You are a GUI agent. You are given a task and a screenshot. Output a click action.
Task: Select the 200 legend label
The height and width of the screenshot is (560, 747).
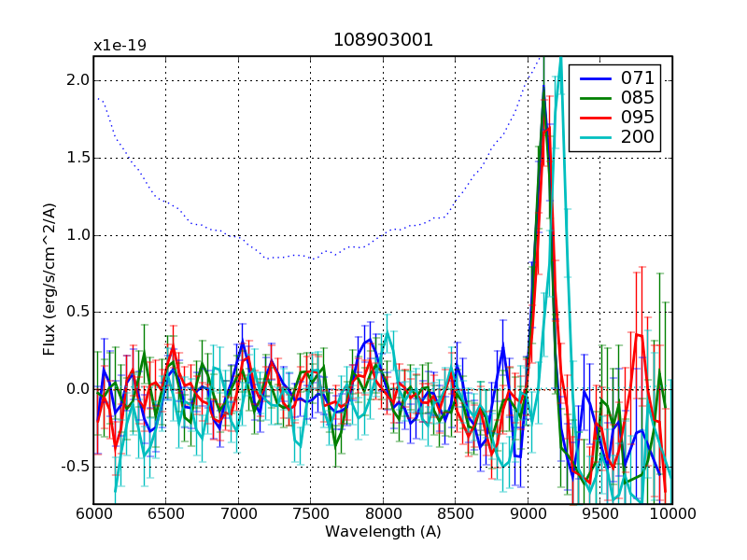[x=638, y=138]
